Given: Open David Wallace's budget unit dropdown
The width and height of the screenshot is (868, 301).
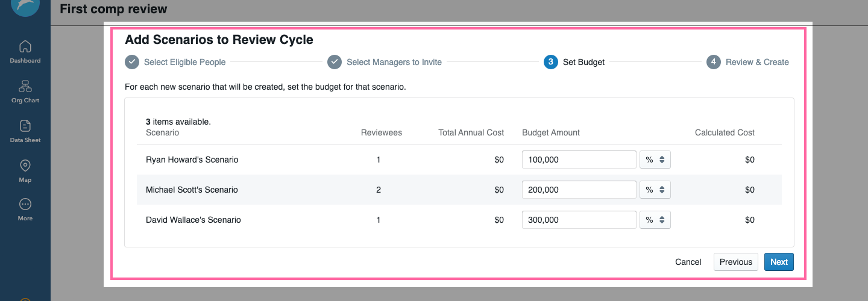Looking at the screenshot, I should (655, 220).
